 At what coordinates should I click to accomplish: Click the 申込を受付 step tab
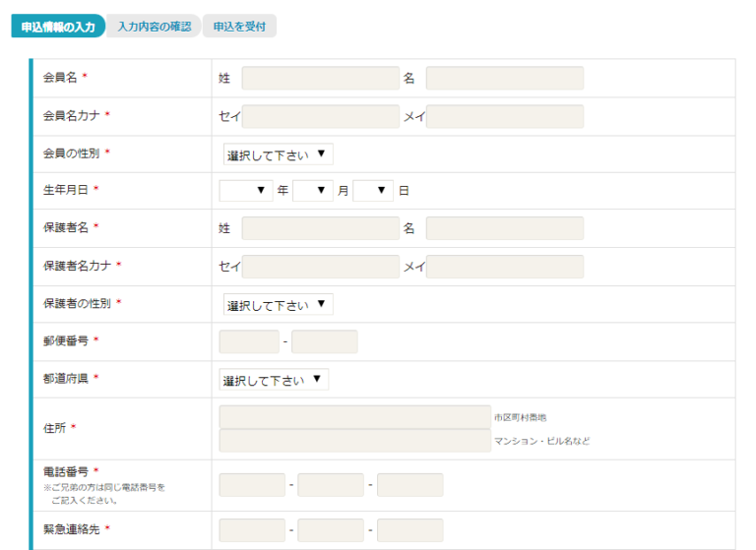[x=239, y=27]
